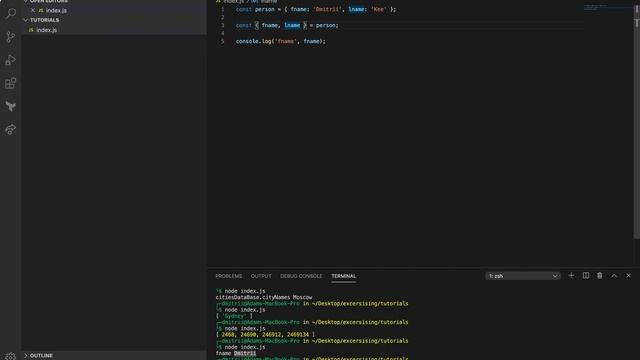This screenshot has height=360, width=640.
Task: Click terminal output "[ 'Sydney' ]"
Action: tap(234, 316)
